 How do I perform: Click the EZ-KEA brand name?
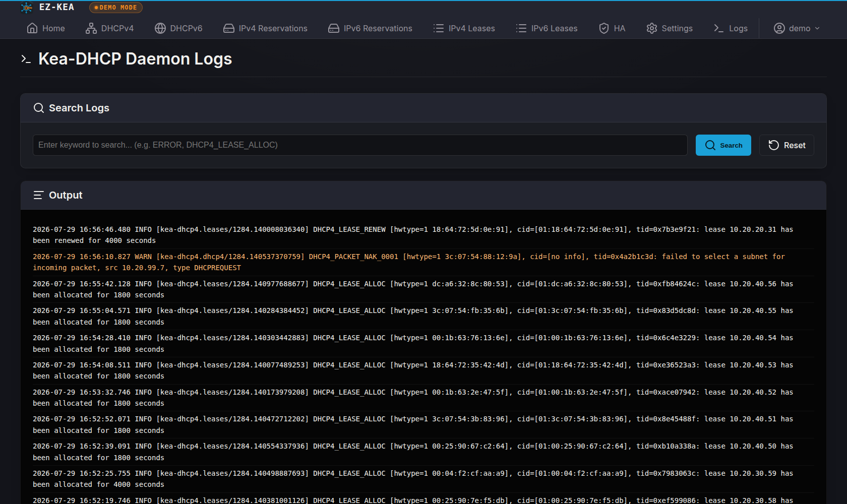(56, 7)
